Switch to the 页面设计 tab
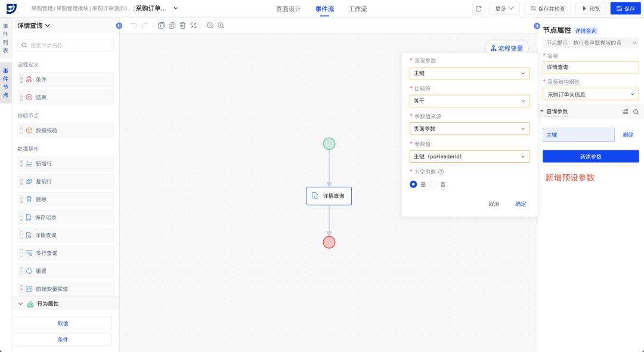 288,9
